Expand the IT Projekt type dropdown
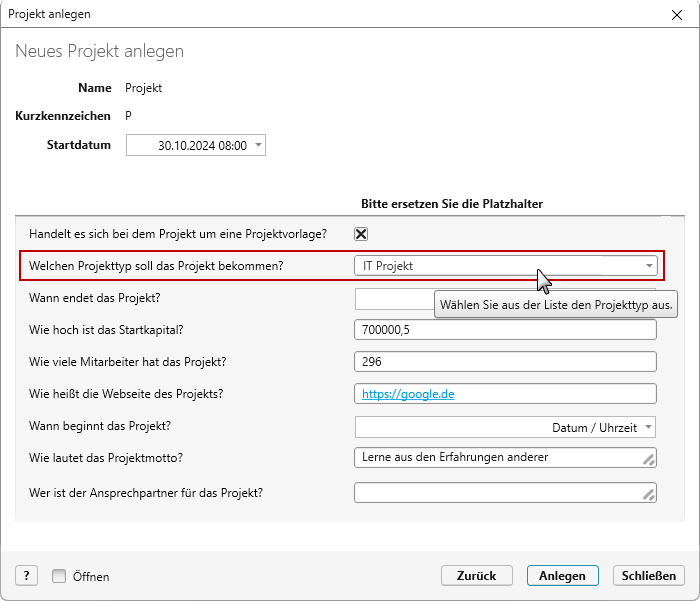This screenshot has width=700, height=601. pyautogui.click(x=649, y=266)
